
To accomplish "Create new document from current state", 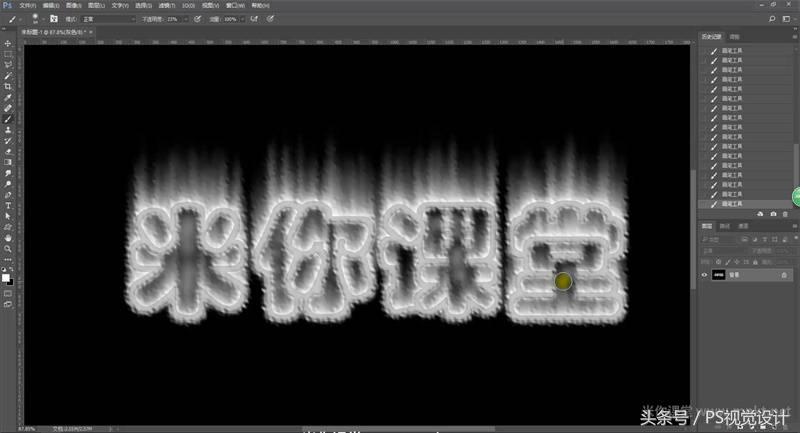I will pos(760,214).
